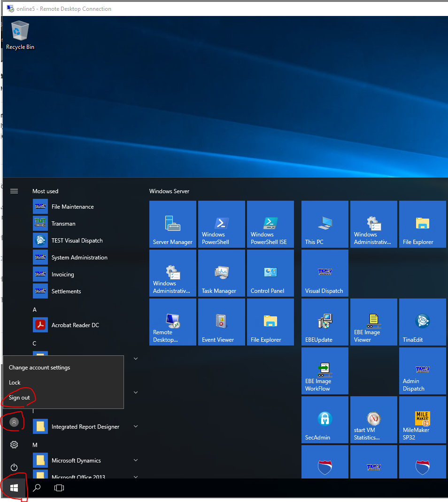The image size is (448, 502).
Task: Launch the Task Manager tile
Action: [x=222, y=273]
